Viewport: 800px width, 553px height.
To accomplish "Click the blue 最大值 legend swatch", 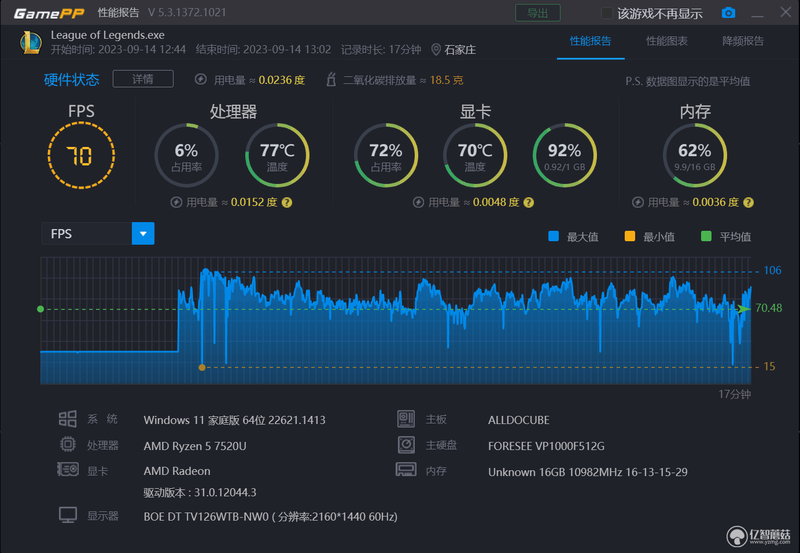I will pyautogui.click(x=553, y=236).
